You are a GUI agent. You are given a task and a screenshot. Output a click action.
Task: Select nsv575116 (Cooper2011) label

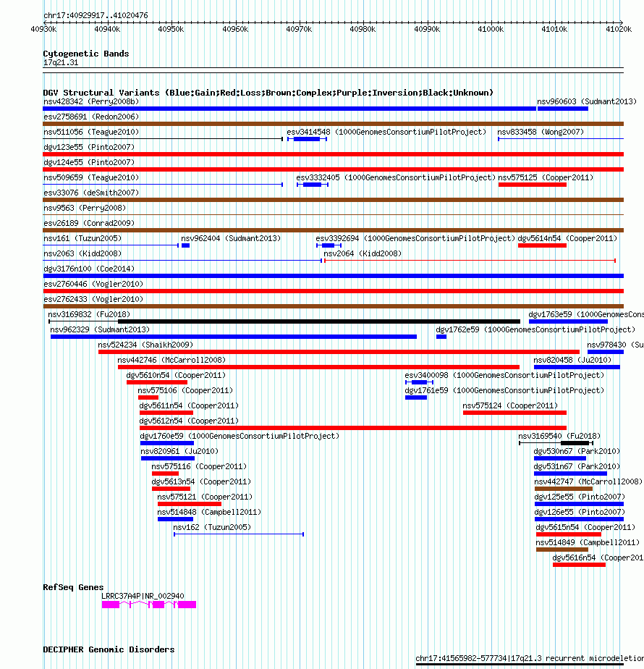(199, 467)
